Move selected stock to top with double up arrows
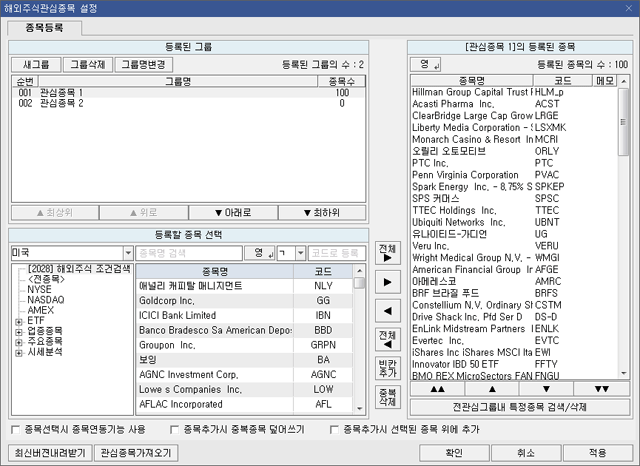 438,389
